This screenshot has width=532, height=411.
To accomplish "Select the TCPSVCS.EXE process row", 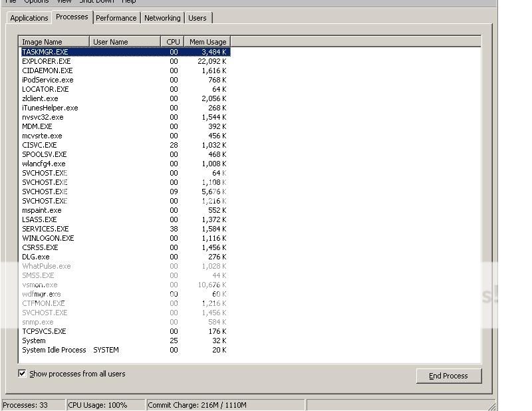I will click(x=44, y=331).
